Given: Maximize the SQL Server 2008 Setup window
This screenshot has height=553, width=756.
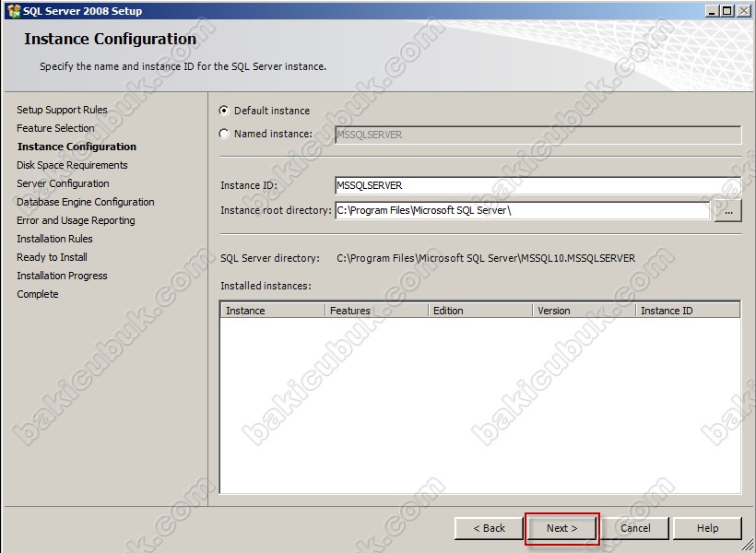Looking at the screenshot, I should click(727, 11).
